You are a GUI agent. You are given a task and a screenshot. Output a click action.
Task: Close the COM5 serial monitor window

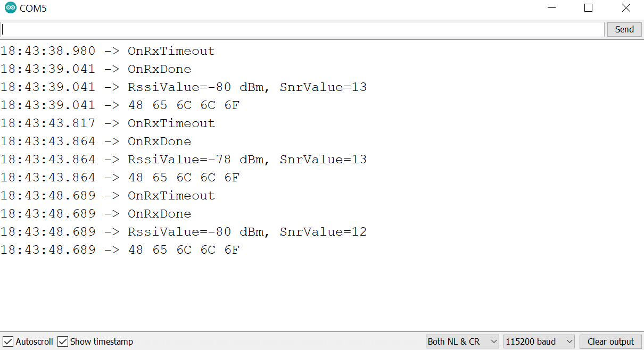626,8
